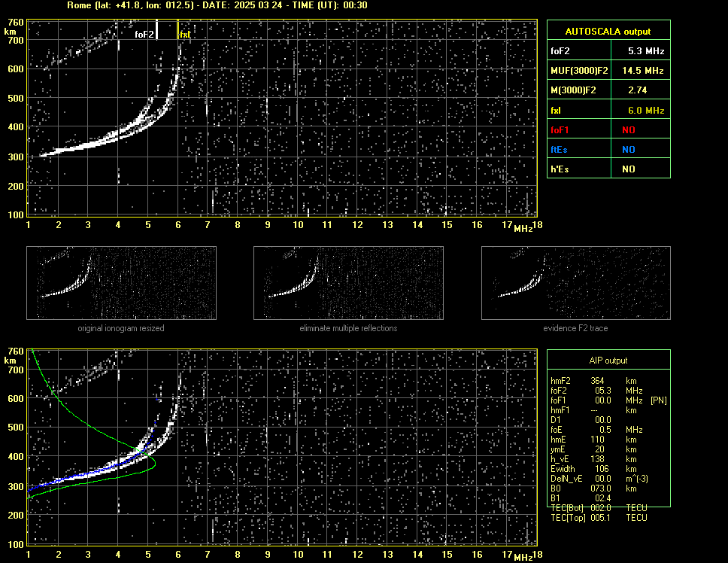The height and width of the screenshot is (563, 728).
Task: Click the eliminate multiple reflections caption
Action: coord(348,328)
